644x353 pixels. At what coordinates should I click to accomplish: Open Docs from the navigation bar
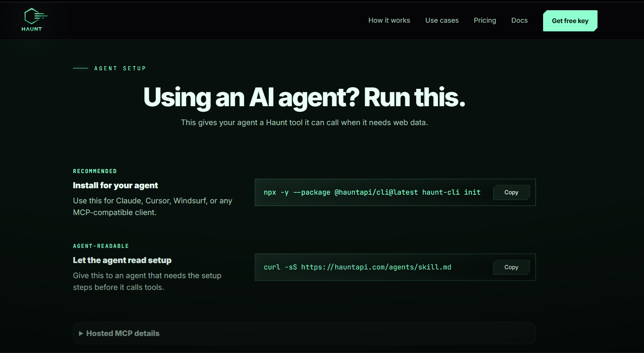(519, 20)
